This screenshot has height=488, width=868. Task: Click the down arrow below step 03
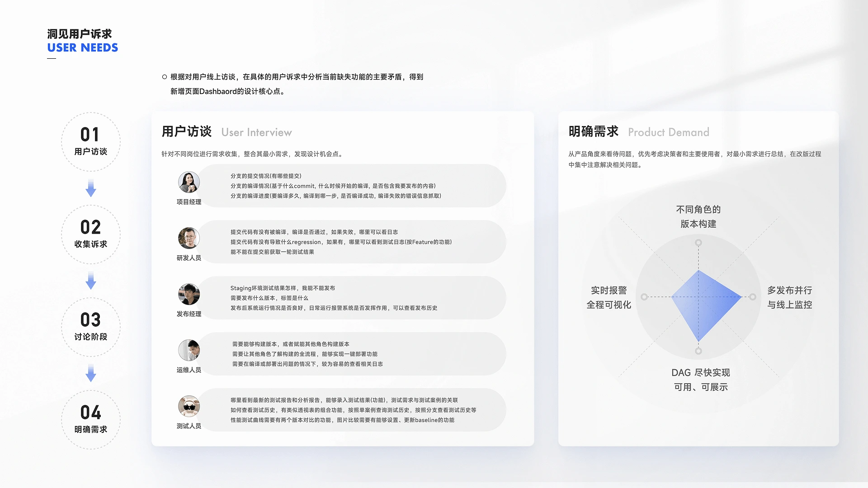pyautogui.click(x=91, y=373)
